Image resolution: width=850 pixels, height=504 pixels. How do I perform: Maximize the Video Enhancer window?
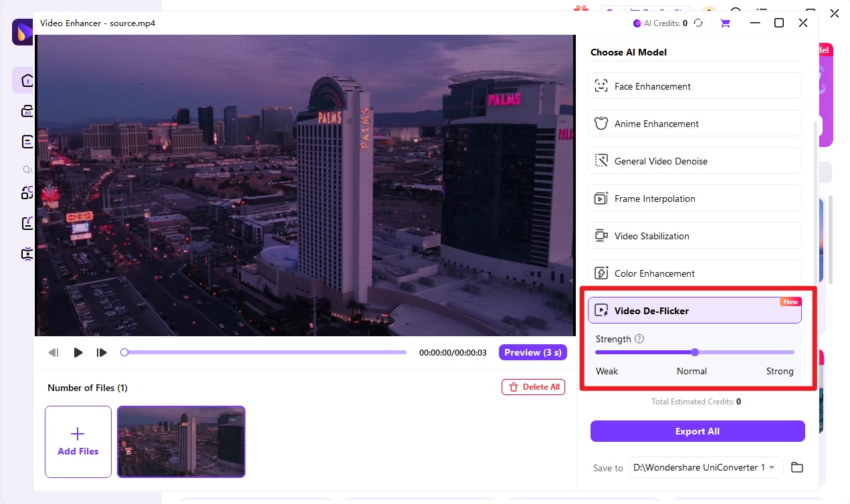click(x=779, y=23)
